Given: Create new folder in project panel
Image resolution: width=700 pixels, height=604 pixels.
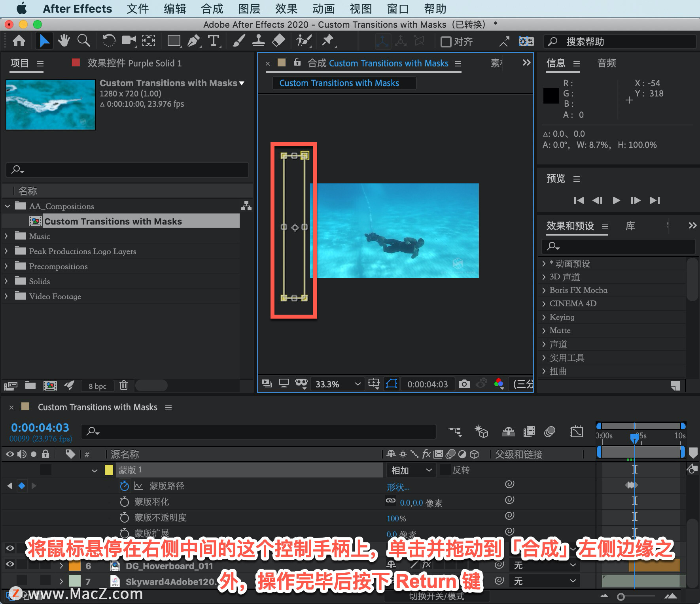Looking at the screenshot, I should [30, 385].
